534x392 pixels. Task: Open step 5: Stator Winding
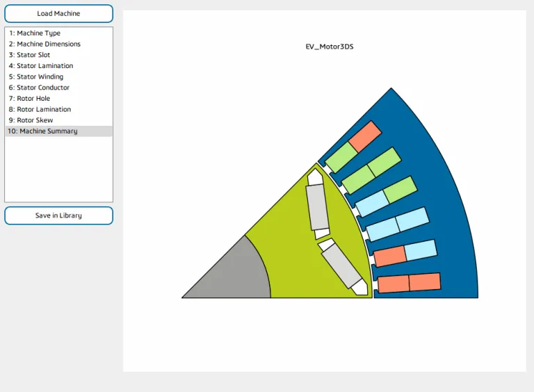(x=58, y=76)
